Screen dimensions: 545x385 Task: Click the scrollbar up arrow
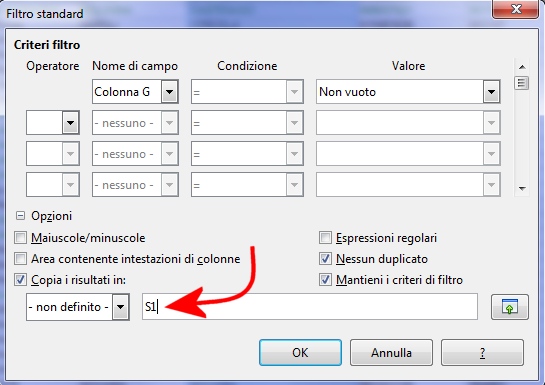(x=522, y=67)
